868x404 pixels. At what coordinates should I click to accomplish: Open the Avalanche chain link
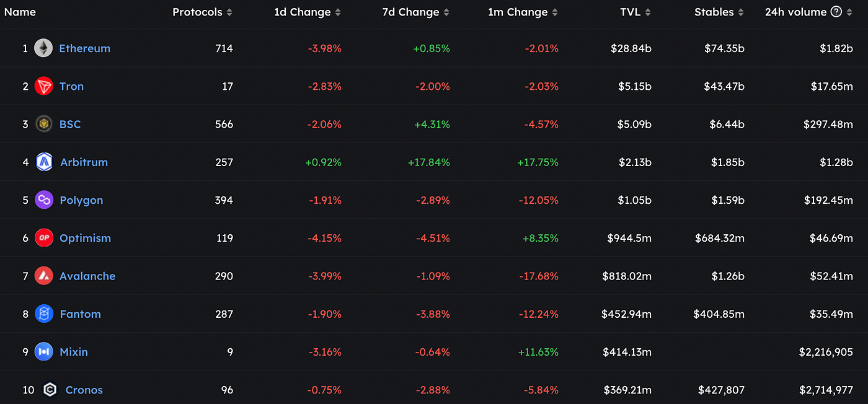87,276
